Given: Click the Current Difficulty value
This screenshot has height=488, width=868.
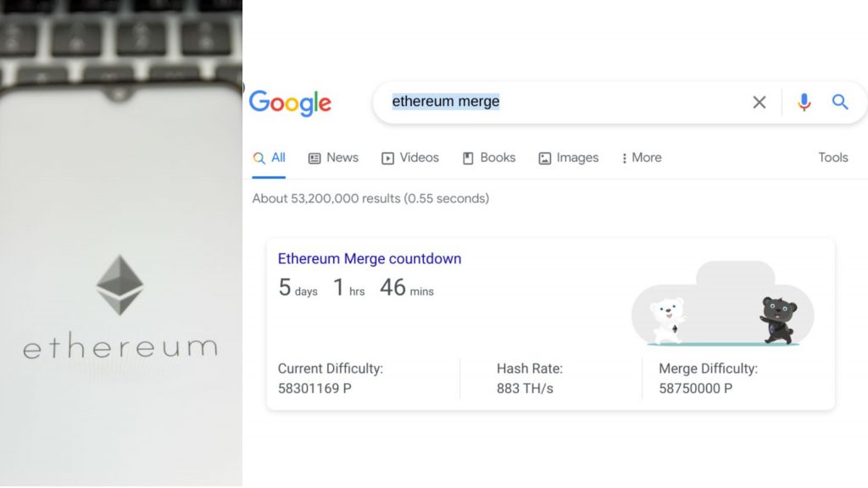Looking at the screenshot, I should point(314,389).
